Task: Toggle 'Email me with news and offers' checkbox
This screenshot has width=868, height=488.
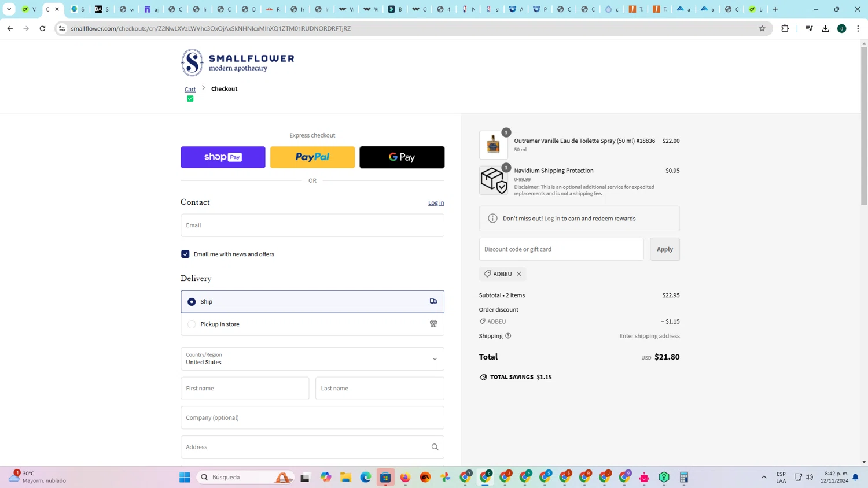Action: [x=185, y=254]
